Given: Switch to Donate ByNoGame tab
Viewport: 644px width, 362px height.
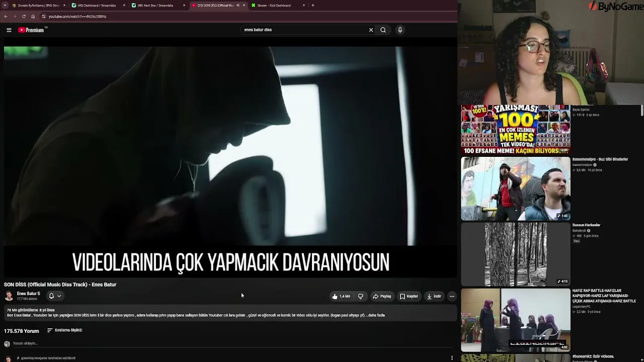Looking at the screenshot, I should (x=39, y=6).
